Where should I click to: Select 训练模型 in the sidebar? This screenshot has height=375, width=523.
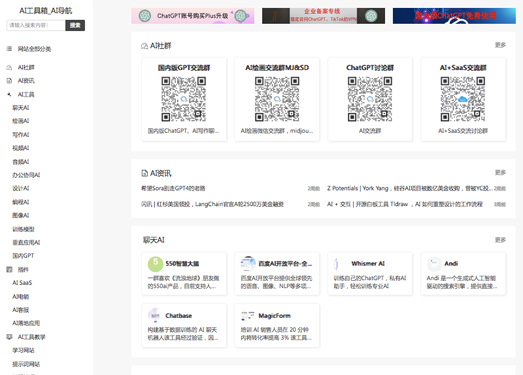click(23, 229)
